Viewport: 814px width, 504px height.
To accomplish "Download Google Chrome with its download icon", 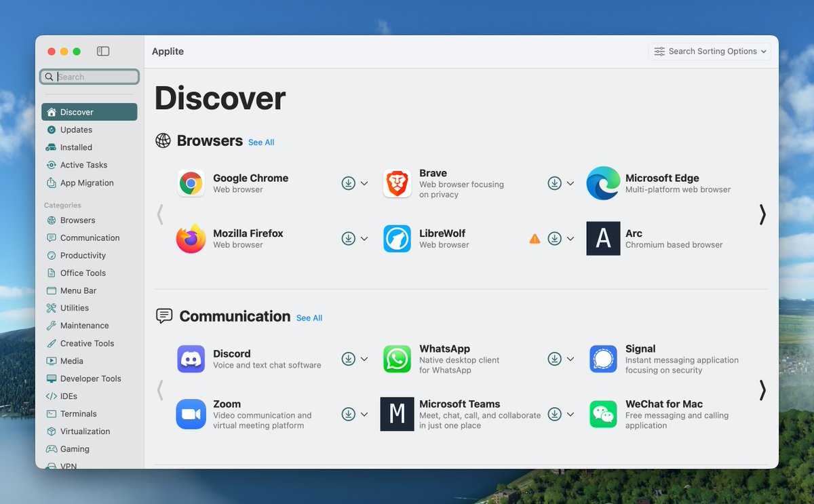I will click(349, 183).
